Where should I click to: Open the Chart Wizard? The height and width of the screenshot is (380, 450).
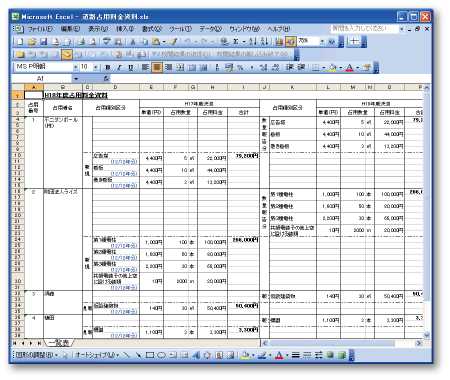pos(279,42)
